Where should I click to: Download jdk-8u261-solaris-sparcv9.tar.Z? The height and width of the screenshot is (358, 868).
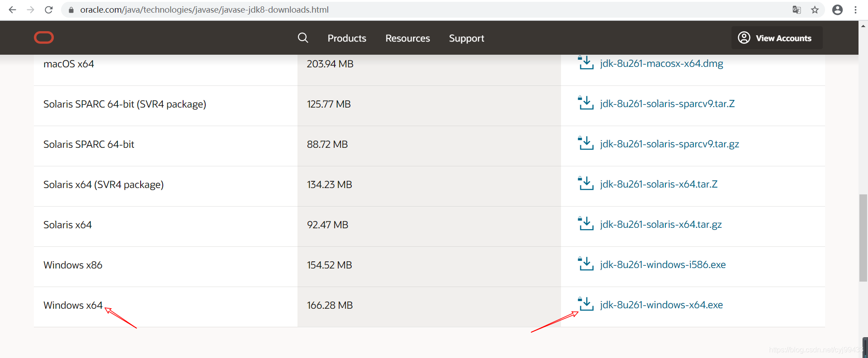coord(667,104)
